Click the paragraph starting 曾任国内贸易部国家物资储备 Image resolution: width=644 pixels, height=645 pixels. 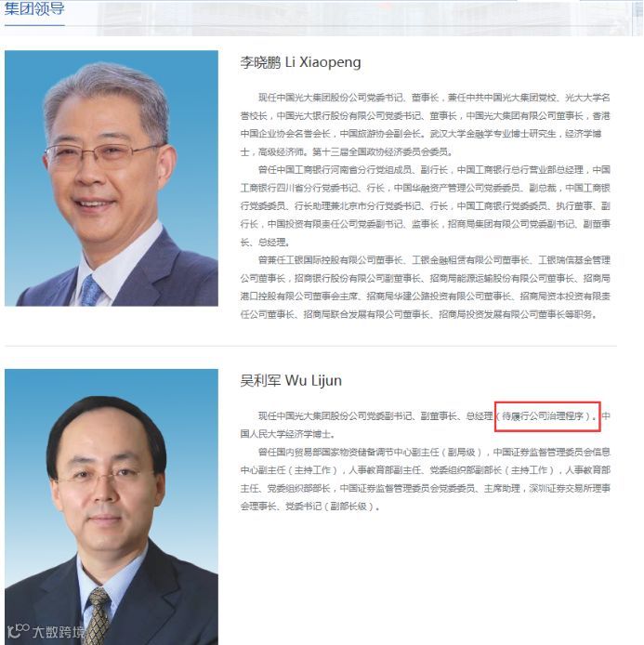click(x=426, y=480)
